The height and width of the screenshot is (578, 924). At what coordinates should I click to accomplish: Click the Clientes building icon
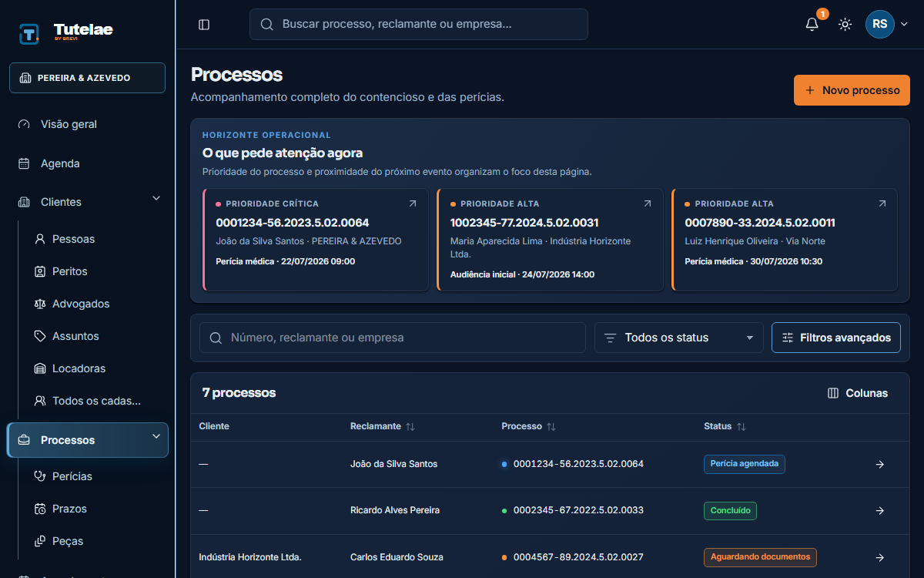pyautogui.click(x=24, y=202)
